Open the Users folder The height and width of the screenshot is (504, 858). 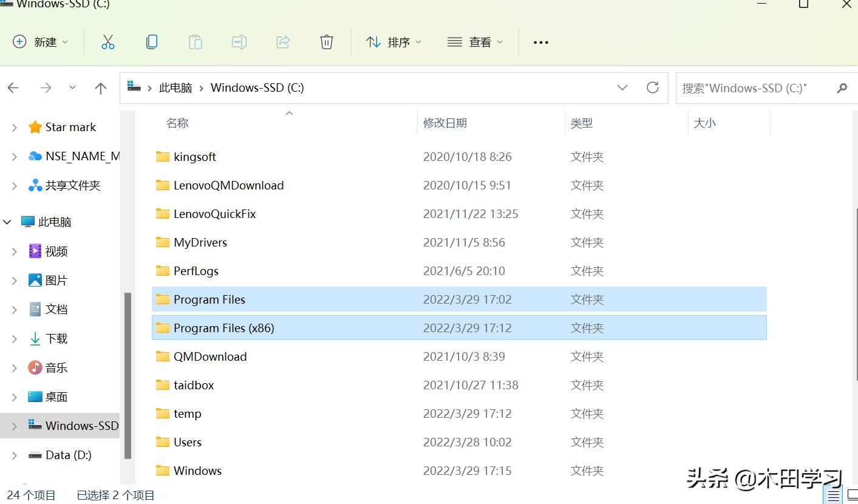[x=187, y=441]
